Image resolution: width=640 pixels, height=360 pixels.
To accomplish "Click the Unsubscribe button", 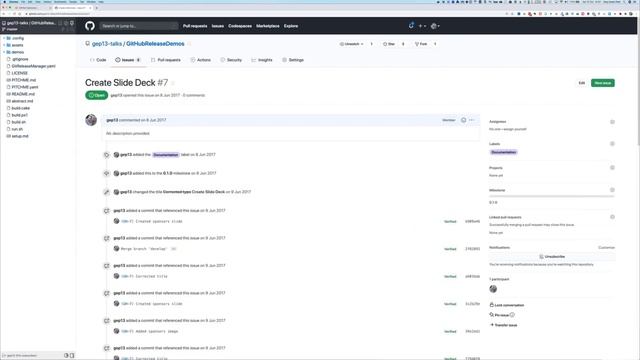I will pos(552,257).
